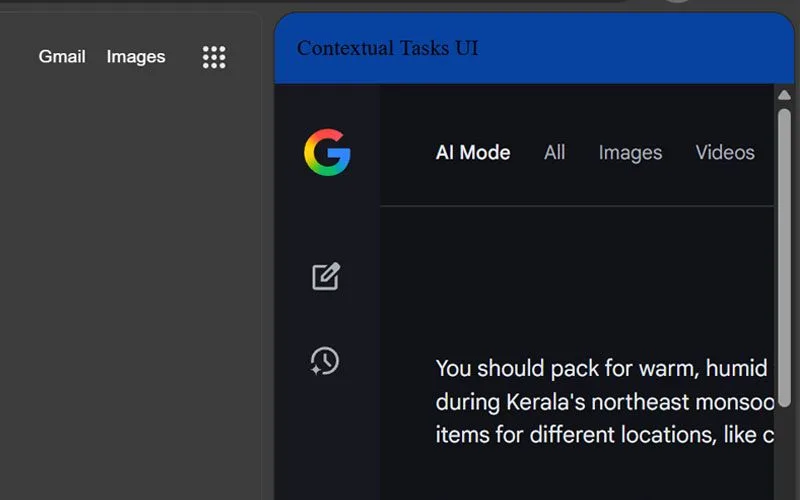Switch to the Videos tab
Image resolution: width=800 pixels, height=500 pixels.
[725, 153]
